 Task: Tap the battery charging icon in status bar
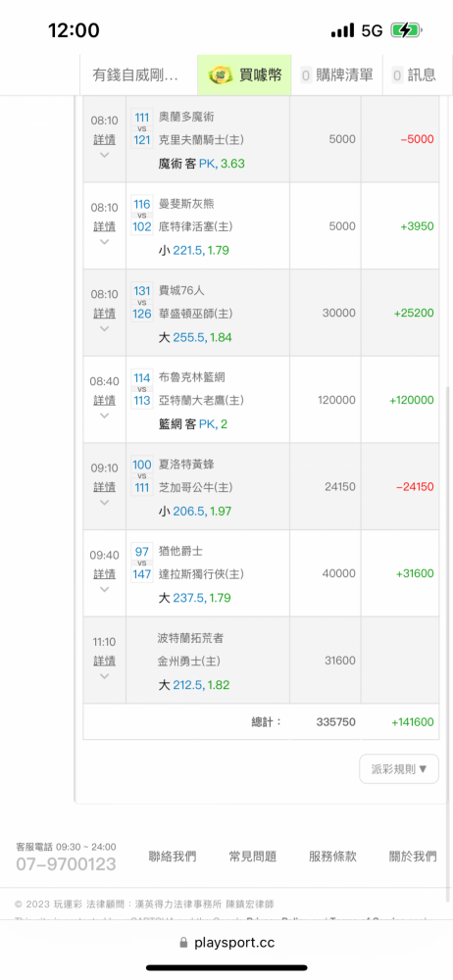(406, 30)
